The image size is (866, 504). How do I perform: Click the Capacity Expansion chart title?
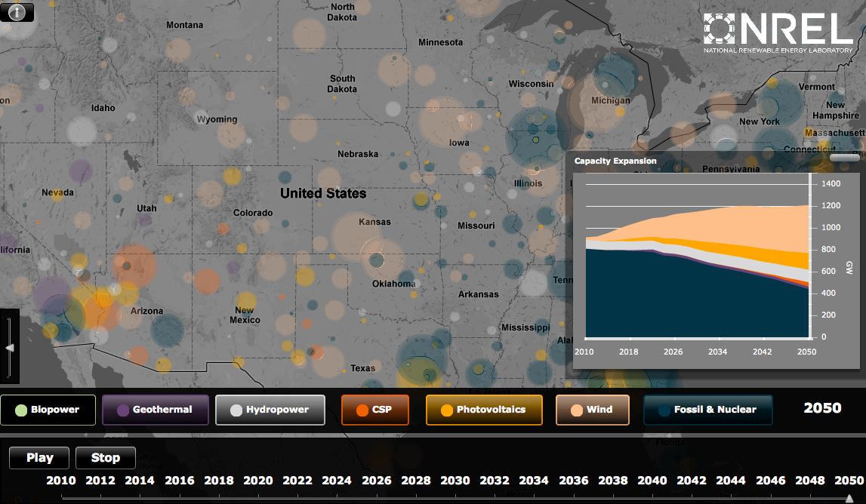[615, 161]
